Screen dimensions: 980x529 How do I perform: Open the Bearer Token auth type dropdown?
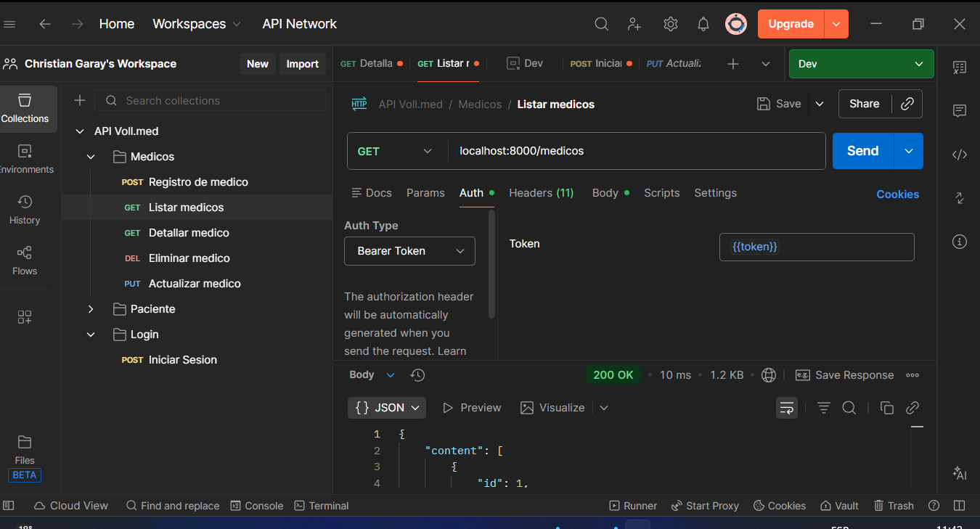click(x=409, y=251)
